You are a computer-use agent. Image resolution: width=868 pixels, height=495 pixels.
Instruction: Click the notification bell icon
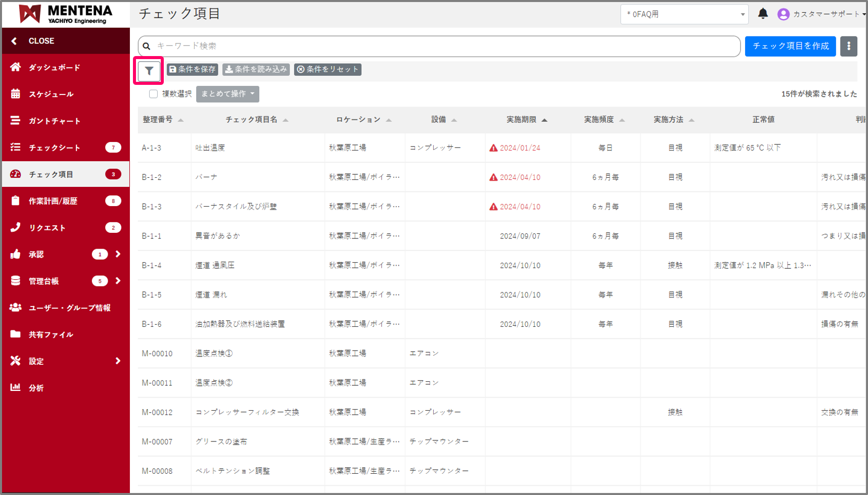(x=763, y=14)
